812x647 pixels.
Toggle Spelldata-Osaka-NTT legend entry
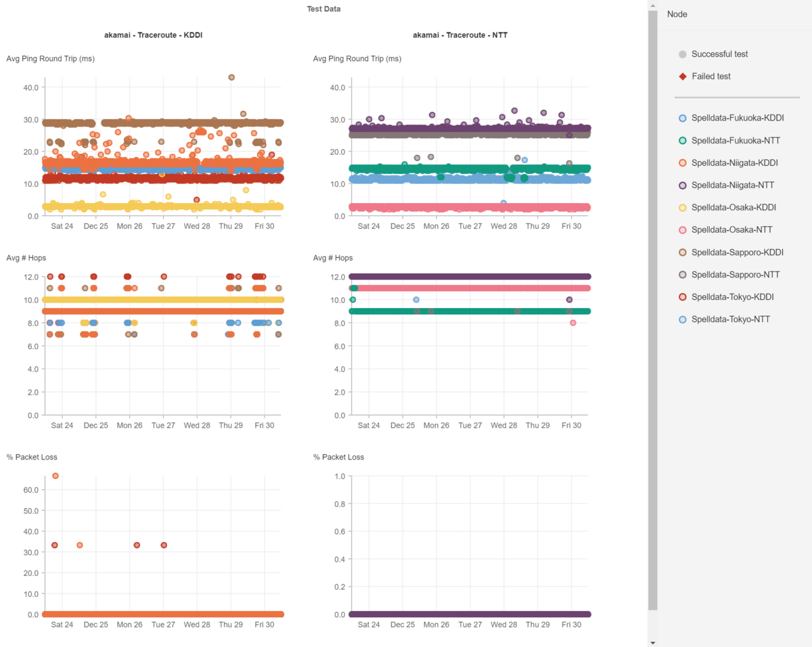click(725, 229)
